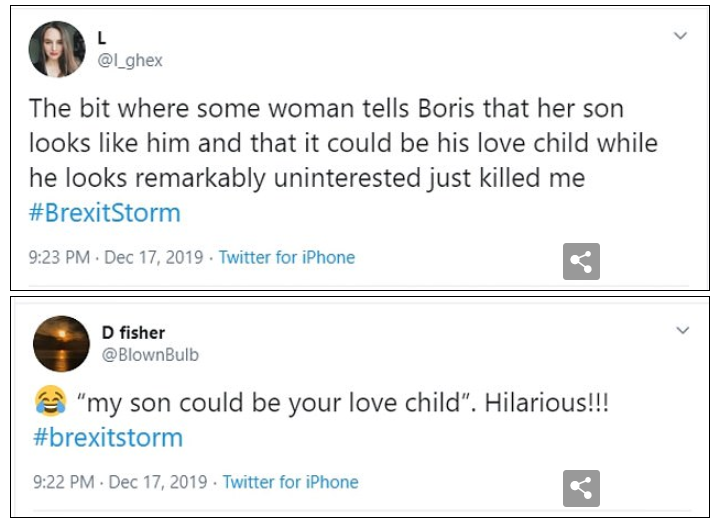Click the 9:23 PM timestamp
Viewport: 719px width, 522px height.
pos(59,257)
